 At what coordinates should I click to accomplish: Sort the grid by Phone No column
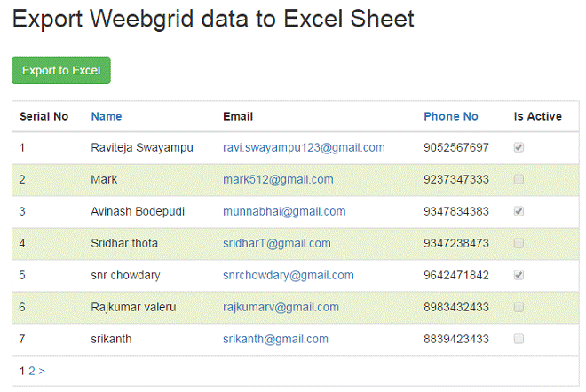(x=451, y=116)
